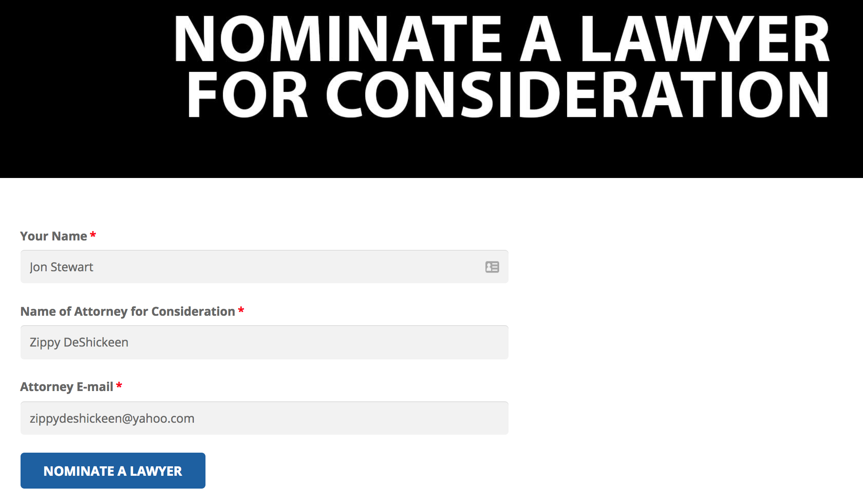Image resolution: width=863 pixels, height=504 pixels.
Task: Click into the Attorney E-mail field
Action: click(x=265, y=418)
